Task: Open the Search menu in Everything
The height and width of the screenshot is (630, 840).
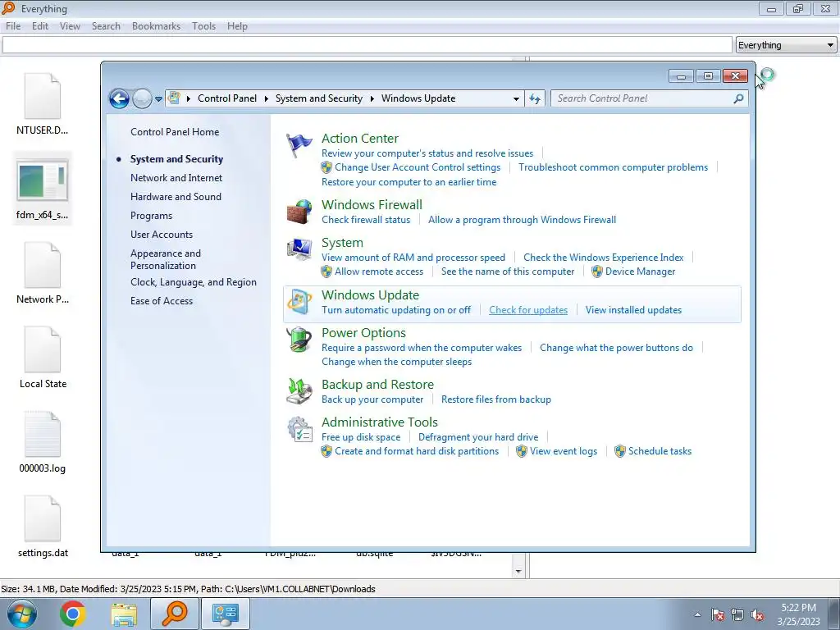Action: coord(106,26)
